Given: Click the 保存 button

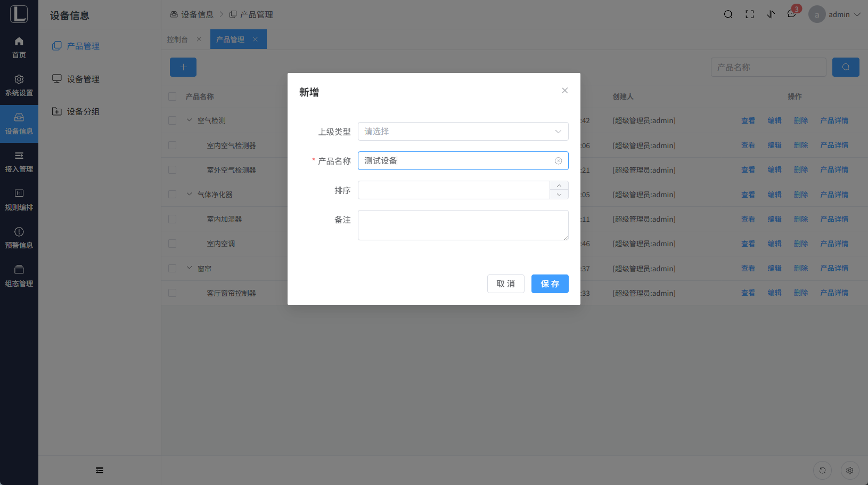Looking at the screenshot, I should (550, 284).
